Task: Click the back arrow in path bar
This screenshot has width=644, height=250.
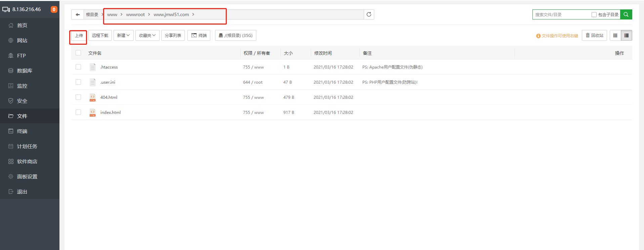Action: [x=78, y=14]
